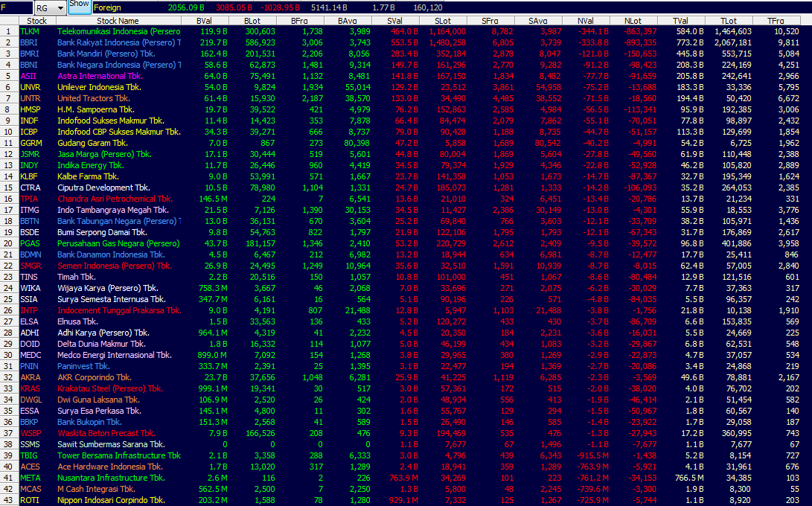Sort by the SLot column header
The width and height of the screenshot is (812, 506).
443,21
